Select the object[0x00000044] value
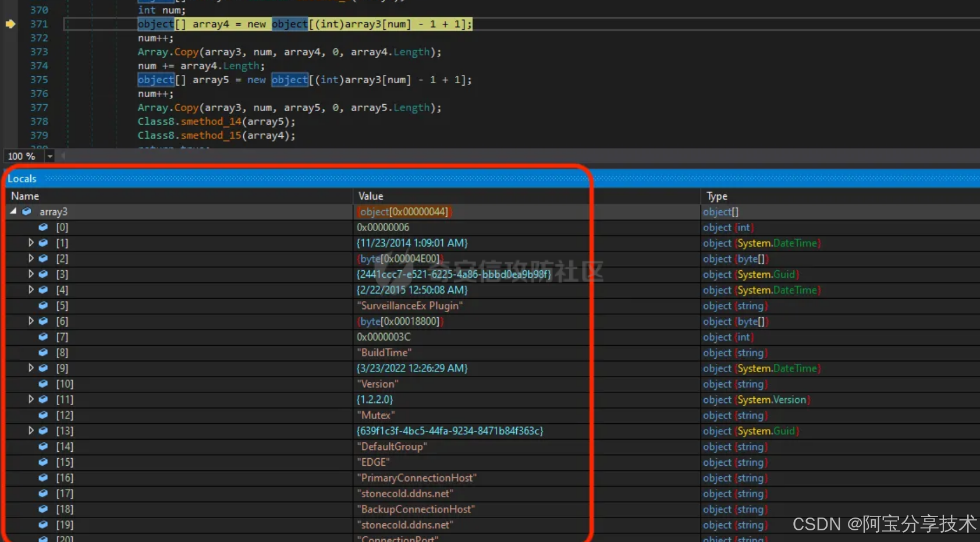Screen dimensions: 980x542 click(404, 211)
